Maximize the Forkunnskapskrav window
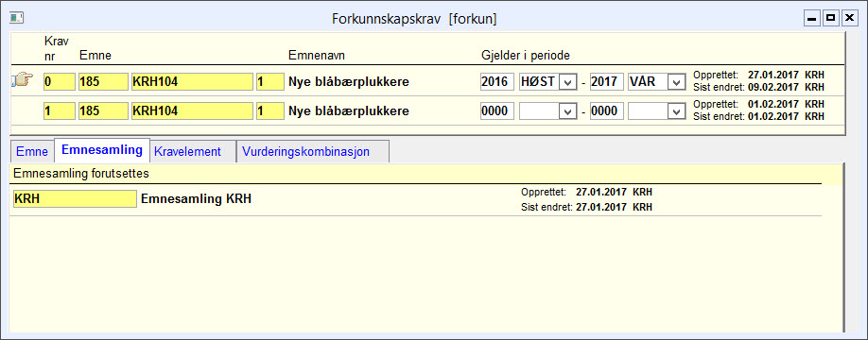The image size is (868, 340). [x=830, y=18]
